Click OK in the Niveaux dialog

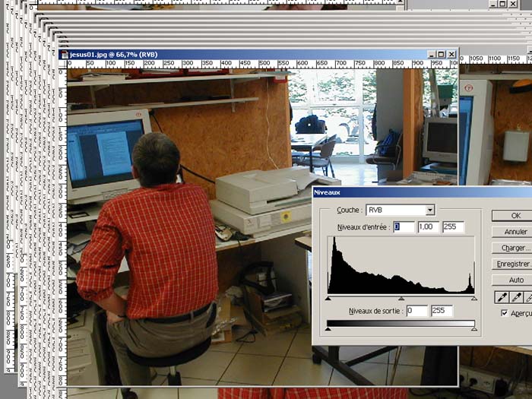point(511,215)
